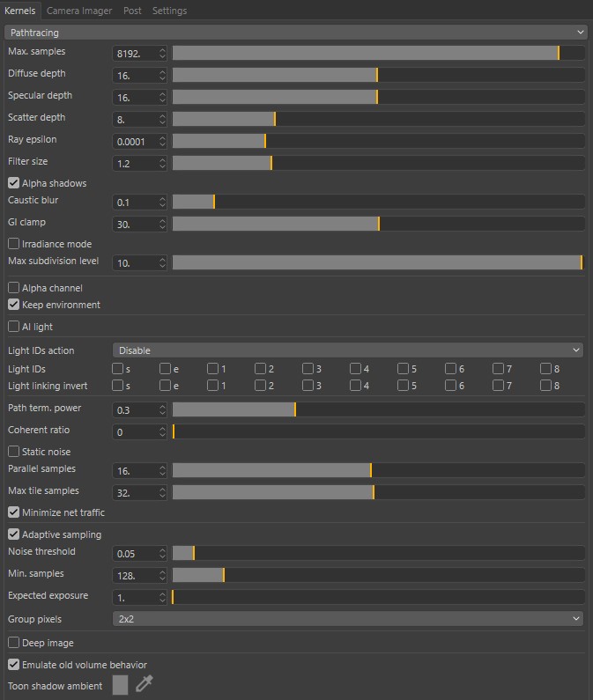The width and height of the screenshot is (593, 700).
Task: Click the Toon shadow ambient color swatch
Action: pyautogui.click(x=121, y=684)
